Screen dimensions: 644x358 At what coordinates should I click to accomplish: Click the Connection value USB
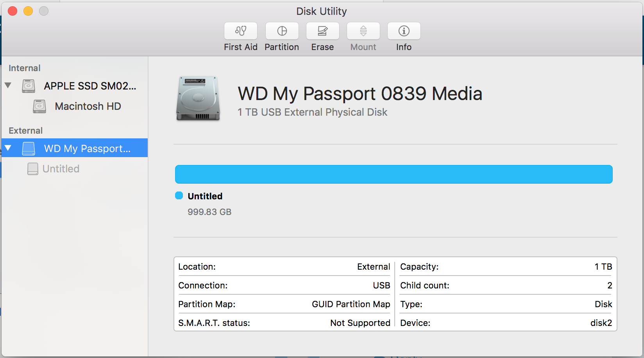click(x=381, y=285)
